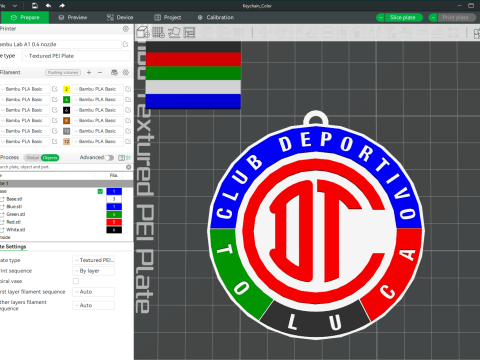Click the Green.stl part icon
This screenshot has width=480, height=360.
coord(2,214)
